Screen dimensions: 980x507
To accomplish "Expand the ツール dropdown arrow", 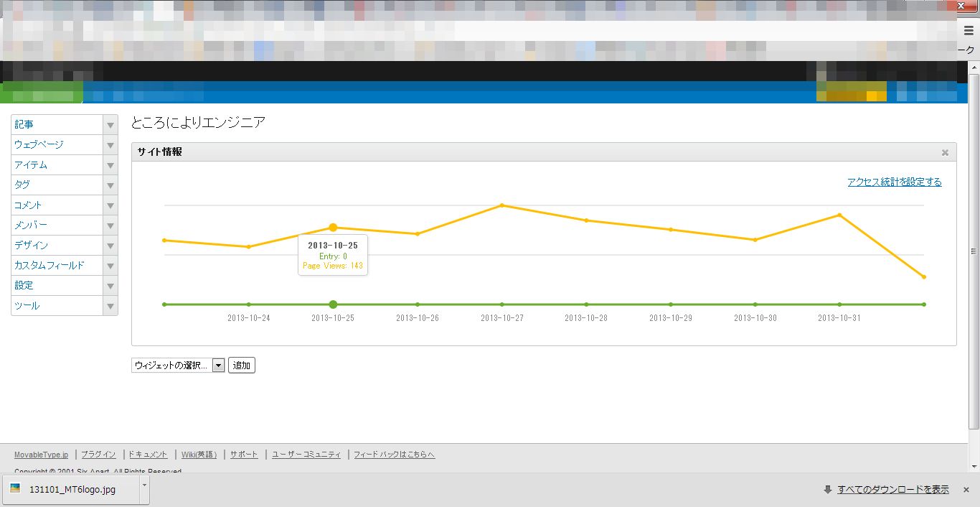I will 110,306.
